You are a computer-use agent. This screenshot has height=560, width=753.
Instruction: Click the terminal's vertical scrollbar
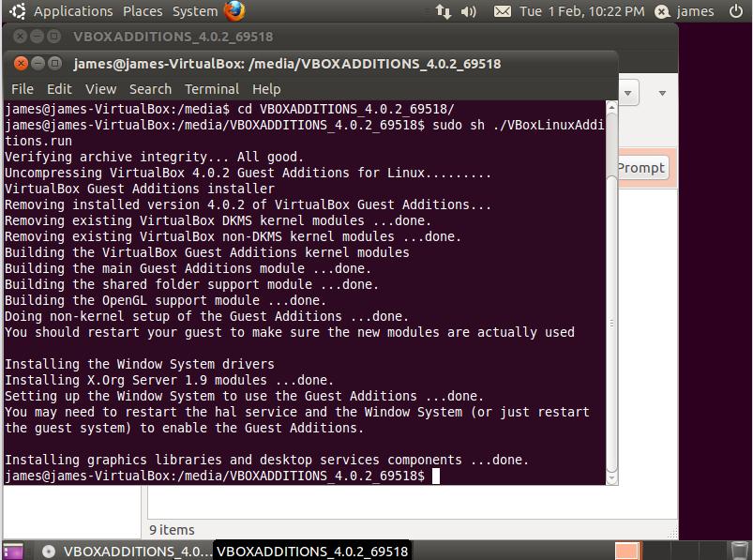[x=611, y=281]
